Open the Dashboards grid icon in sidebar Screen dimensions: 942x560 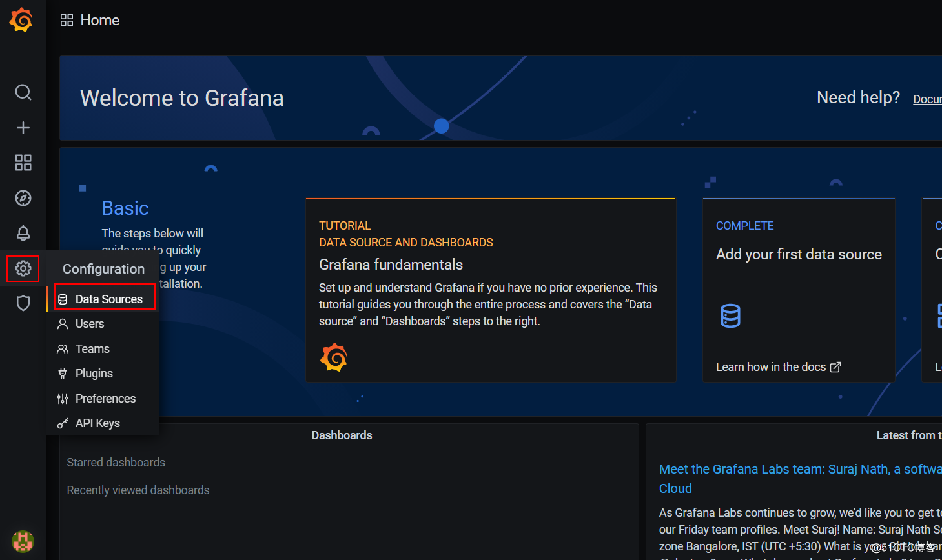[23, 163]
